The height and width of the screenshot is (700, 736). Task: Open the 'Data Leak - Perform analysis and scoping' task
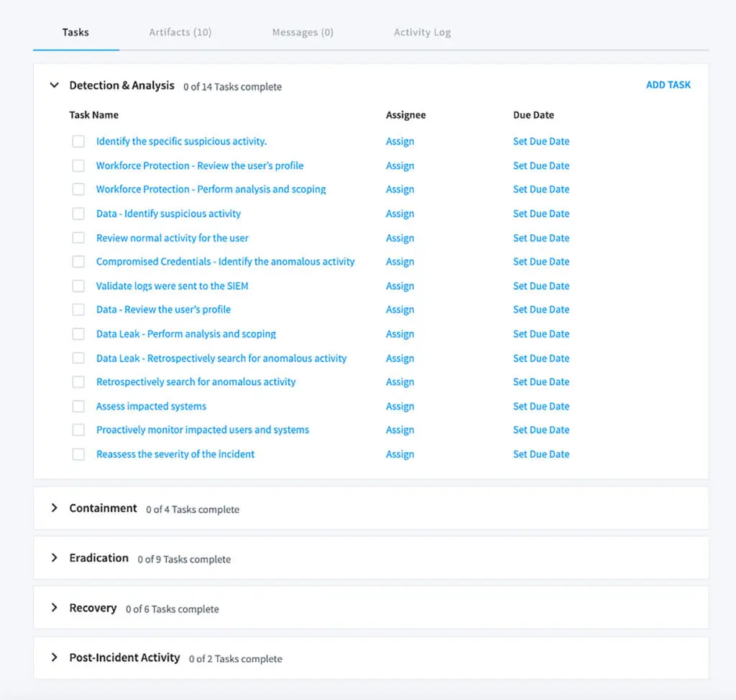tap(186, 333)
